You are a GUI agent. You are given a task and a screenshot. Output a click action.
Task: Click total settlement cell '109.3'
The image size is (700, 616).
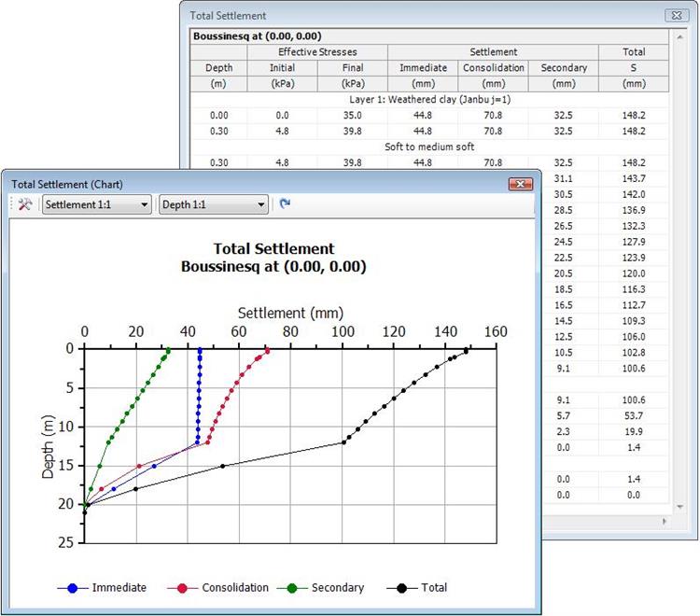(634, 321)
